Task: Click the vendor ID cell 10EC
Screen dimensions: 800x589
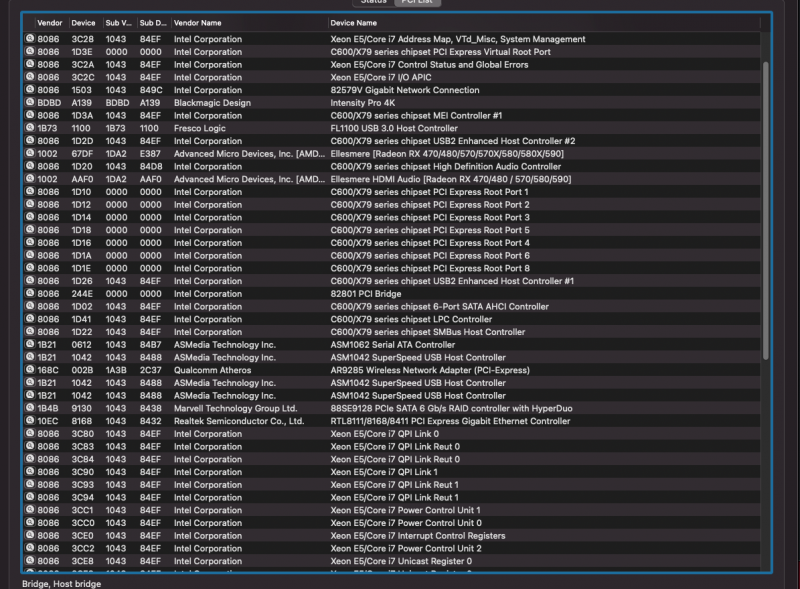Action: pyautogui.click(x=47, y=421)
